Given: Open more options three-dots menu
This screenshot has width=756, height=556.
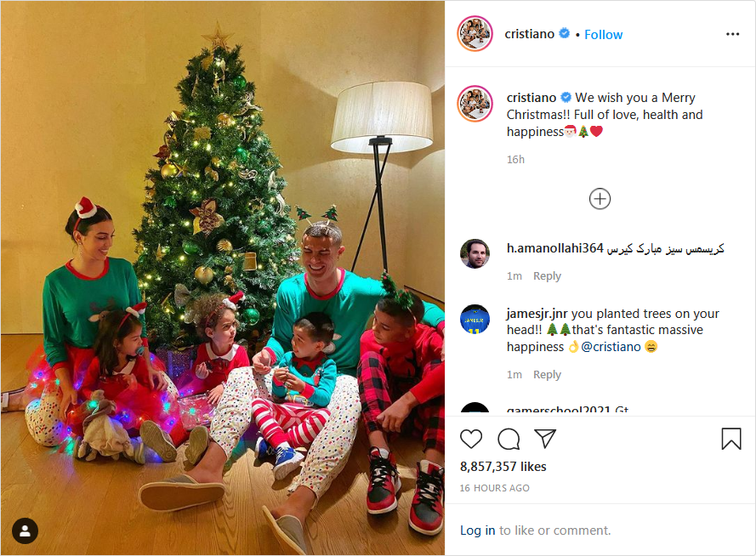Looking at the screenshot, I should (732, 34).
